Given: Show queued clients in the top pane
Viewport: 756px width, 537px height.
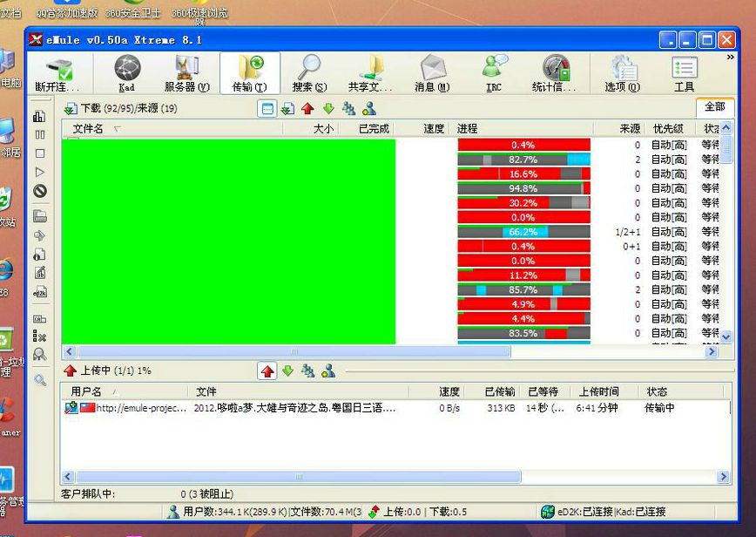Looking at the screenshot, I should click(x=348, y=109).
